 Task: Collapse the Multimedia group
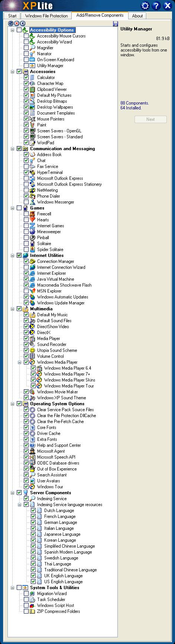tap(13, 309)
